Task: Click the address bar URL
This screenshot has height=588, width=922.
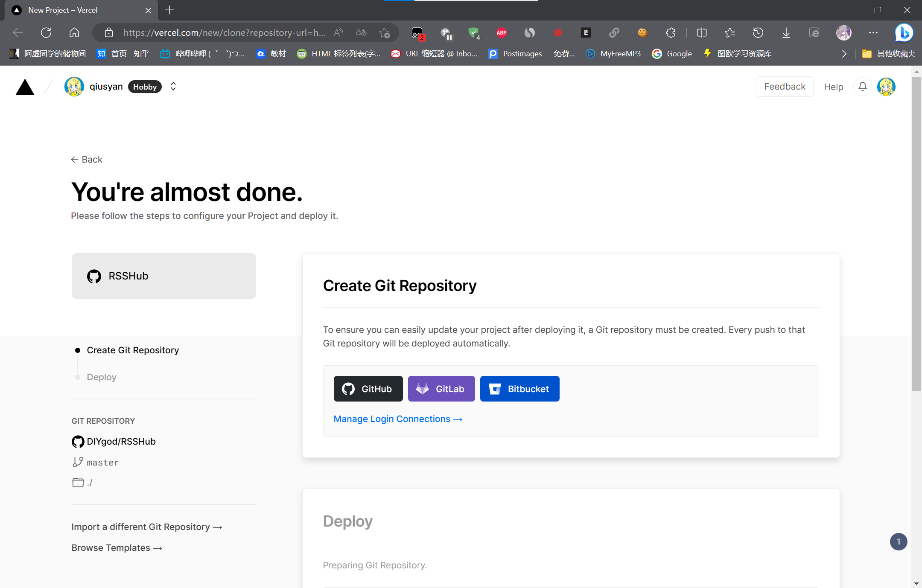Action: click(224, 32)
